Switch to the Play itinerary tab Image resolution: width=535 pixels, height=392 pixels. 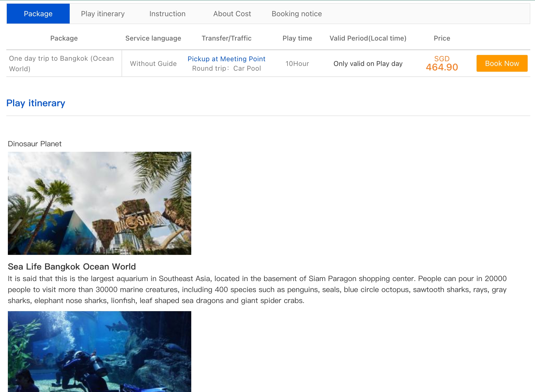[x=103, y=14]
